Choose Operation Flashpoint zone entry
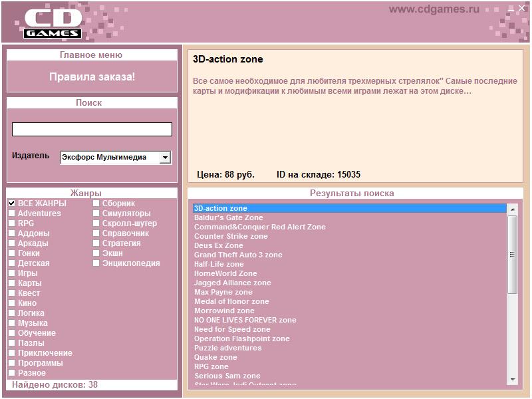 point(350,339)
